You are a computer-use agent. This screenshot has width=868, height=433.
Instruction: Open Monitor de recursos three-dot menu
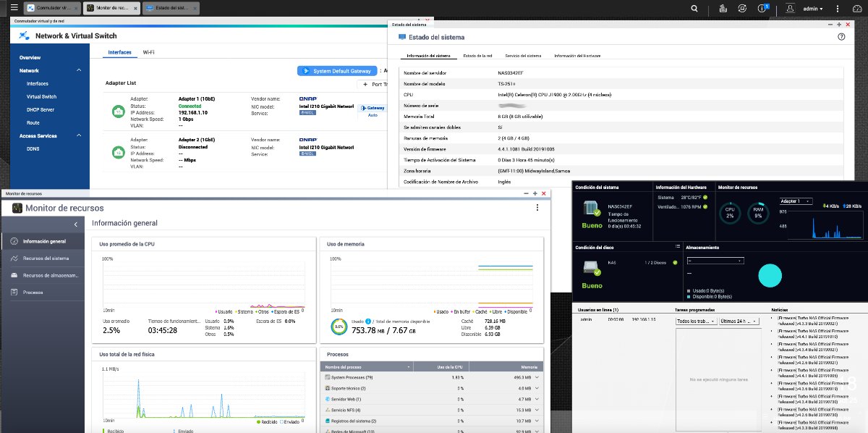point(537,208)
